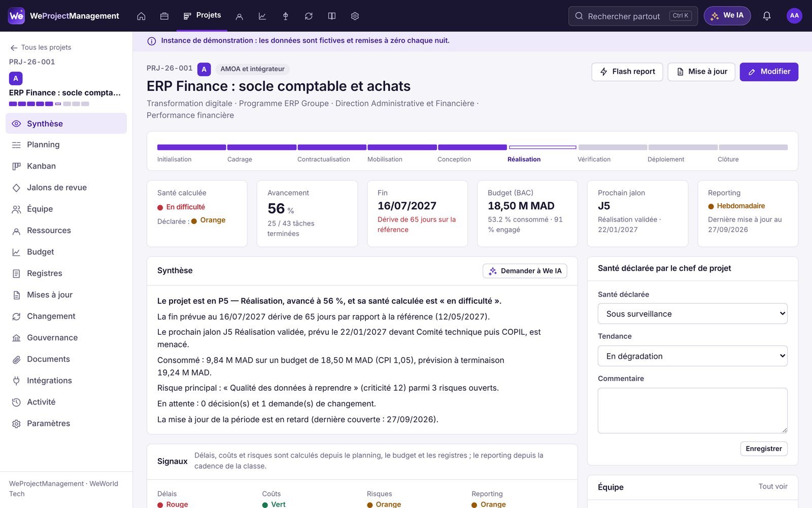This screenshot has height=508, width=812.
Task: Click Demander à We IA button
Action: [x=525, y=271]
